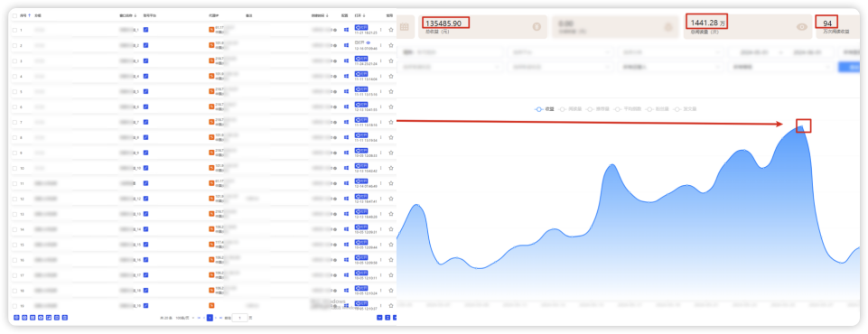Click the star icon in row 1

tap(391, 30)
